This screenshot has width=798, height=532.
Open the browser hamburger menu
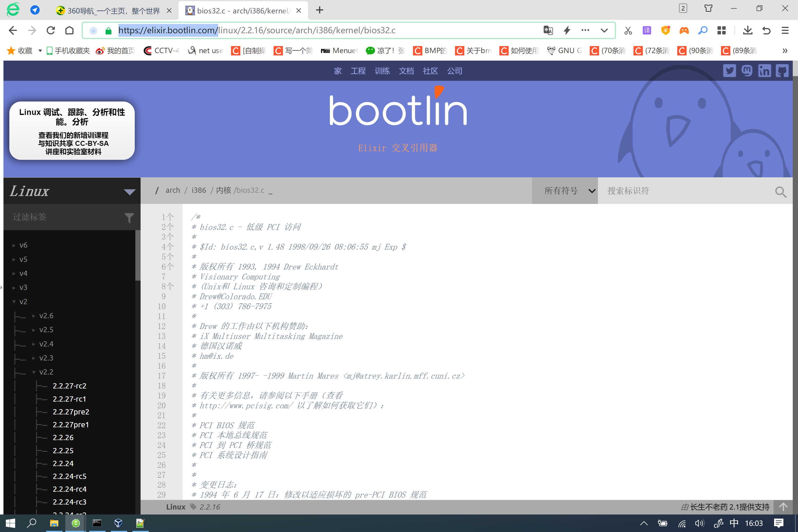pos(785,31)
